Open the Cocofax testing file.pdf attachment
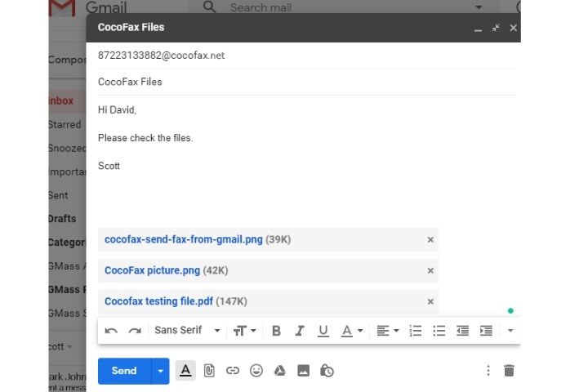This screenshot has width=588, height=392. [158, 301]
